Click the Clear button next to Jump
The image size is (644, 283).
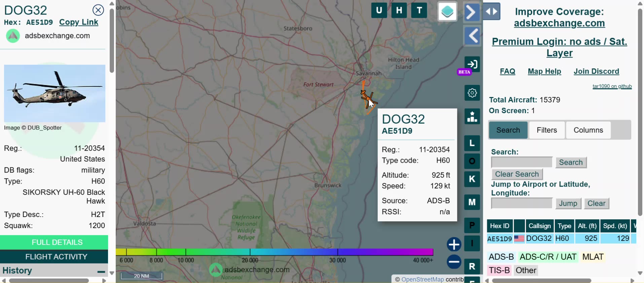596,203
